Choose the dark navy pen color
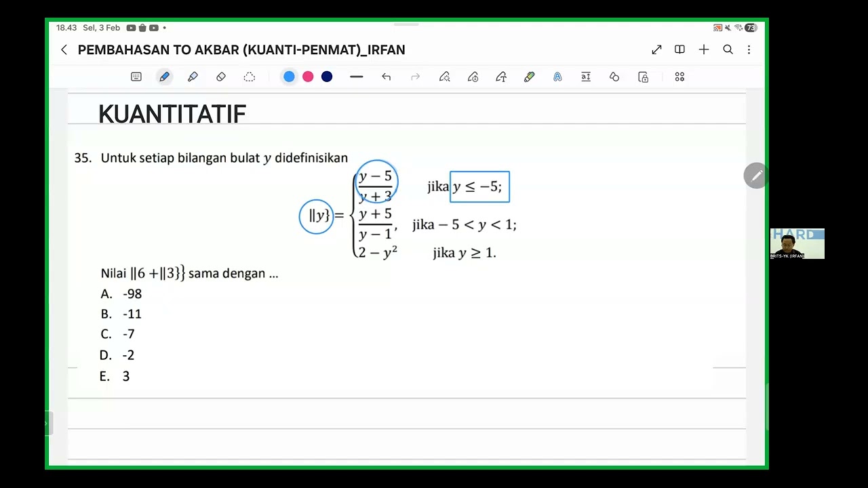868x488 pixels. pos(327,77)
